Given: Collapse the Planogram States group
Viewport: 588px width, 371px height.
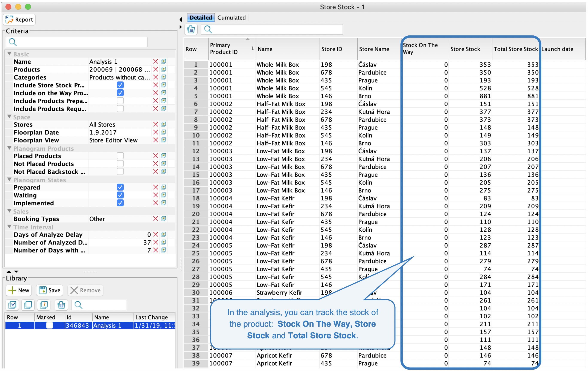Looking at the screenshot, I should (9, 180).
